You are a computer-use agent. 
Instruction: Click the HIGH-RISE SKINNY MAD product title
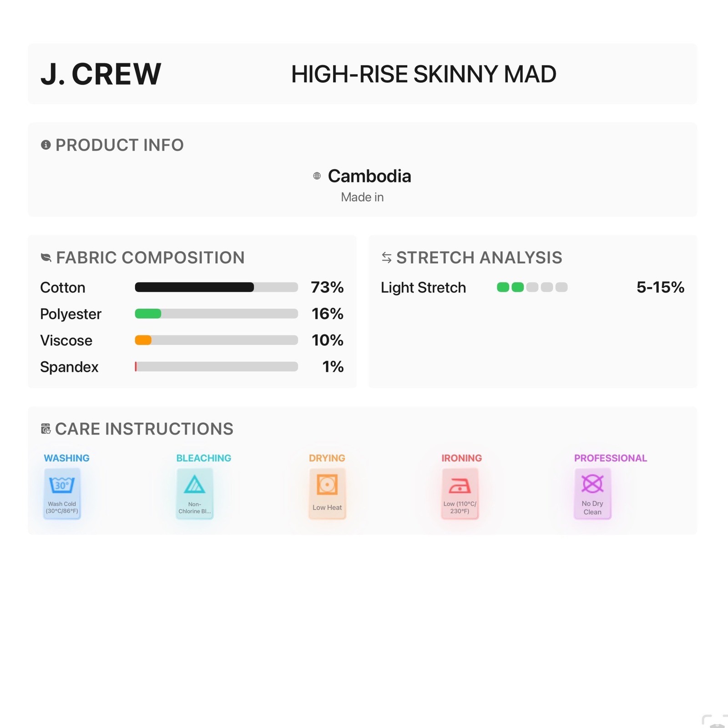[x=424, y=74]
